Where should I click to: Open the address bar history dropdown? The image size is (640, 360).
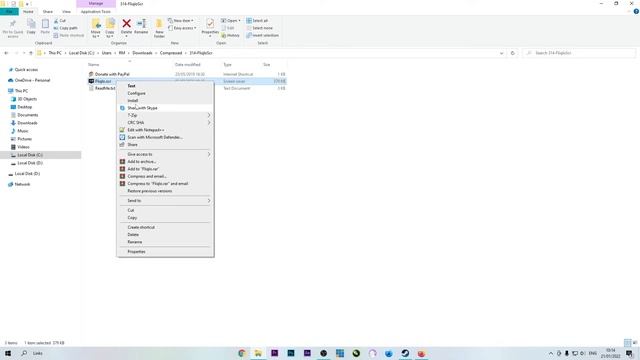(502, 53)
